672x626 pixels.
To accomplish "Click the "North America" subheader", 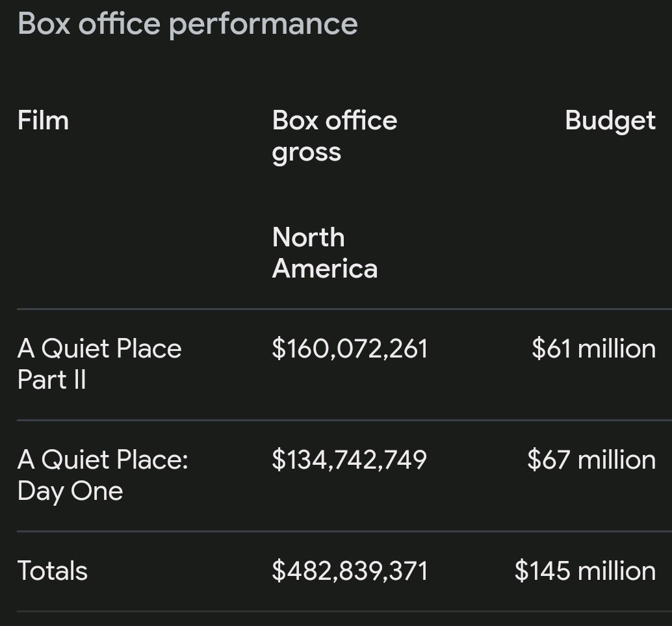I will pyautogui.click(x=324, y=253).
